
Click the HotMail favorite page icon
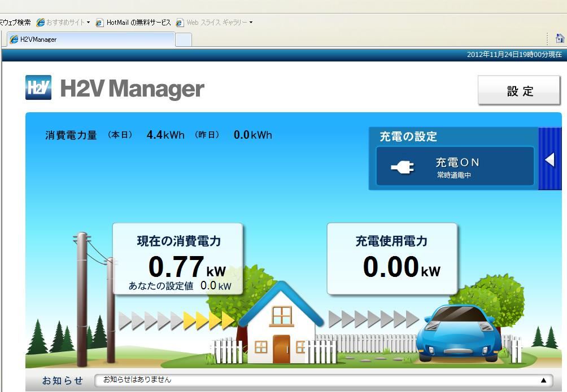(x=99, y=23)
